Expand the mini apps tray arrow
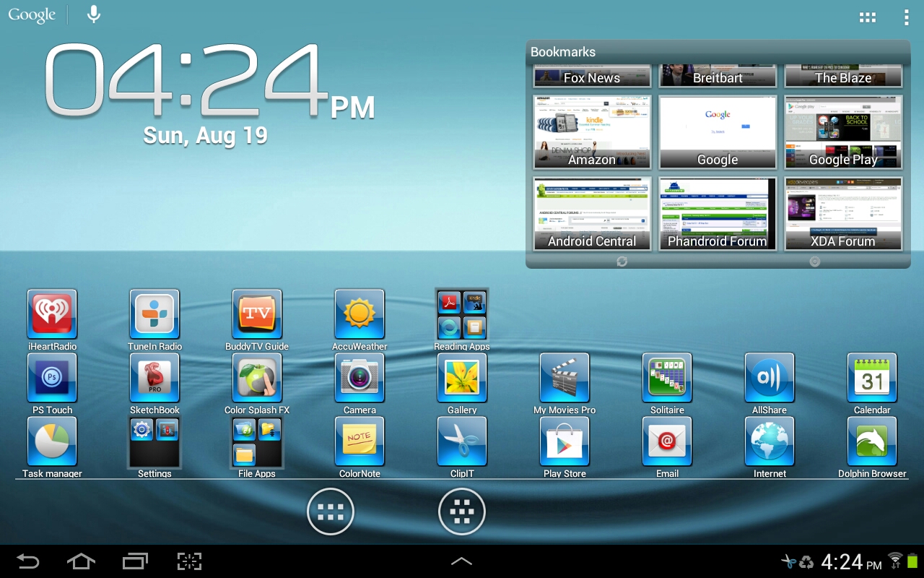The height and width of the screenshot is (578, 924). click(x=462, y=561)
